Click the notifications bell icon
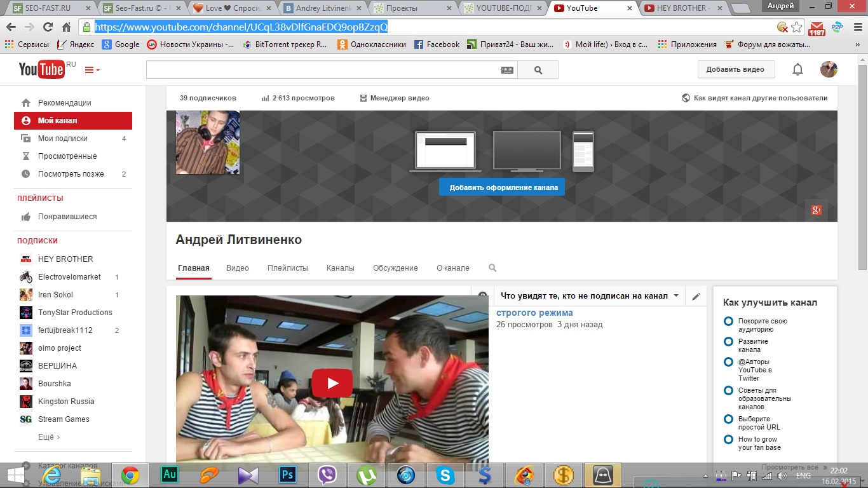868x488 pixels. pos(797,70)
